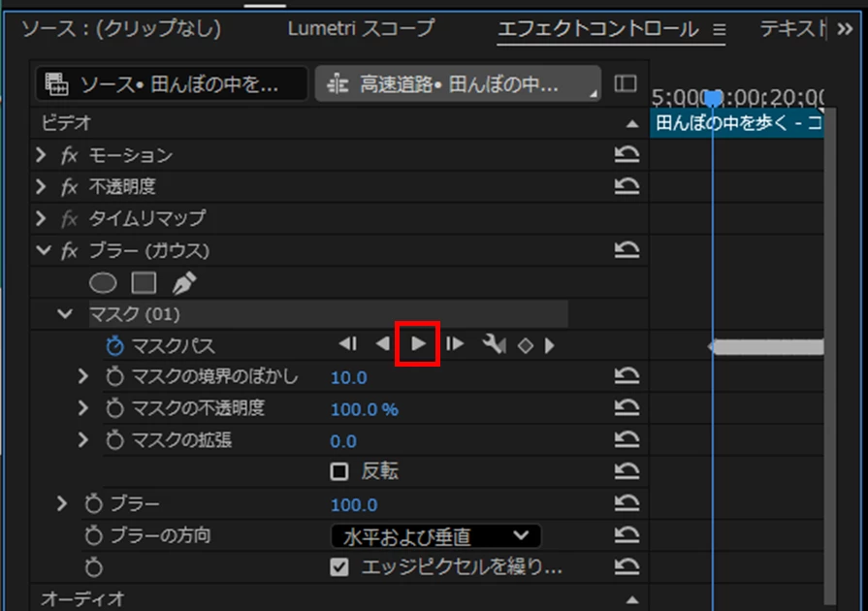Open ブラーの方向 dropdown 水平および垂直
Screen dimensions: 868x611
[x=435, y=535]
